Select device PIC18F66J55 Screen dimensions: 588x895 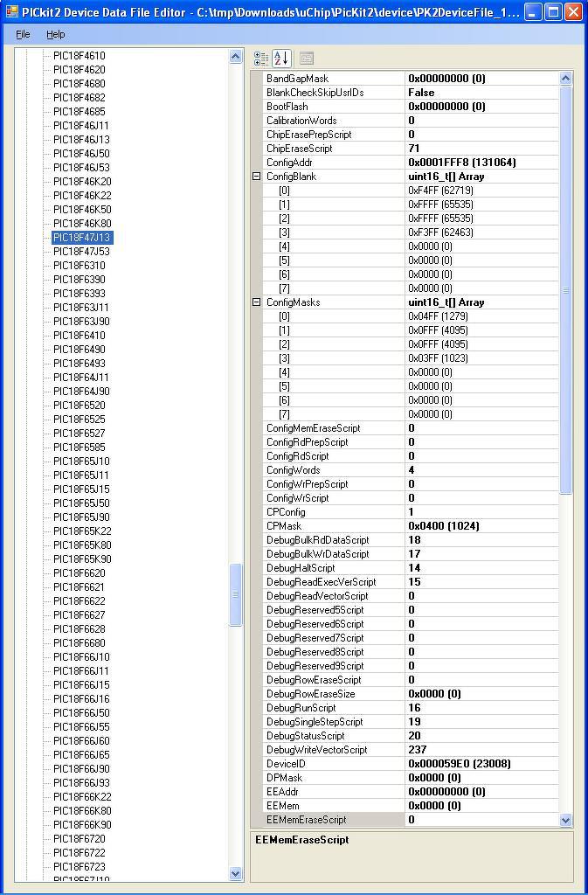[81, 727]
